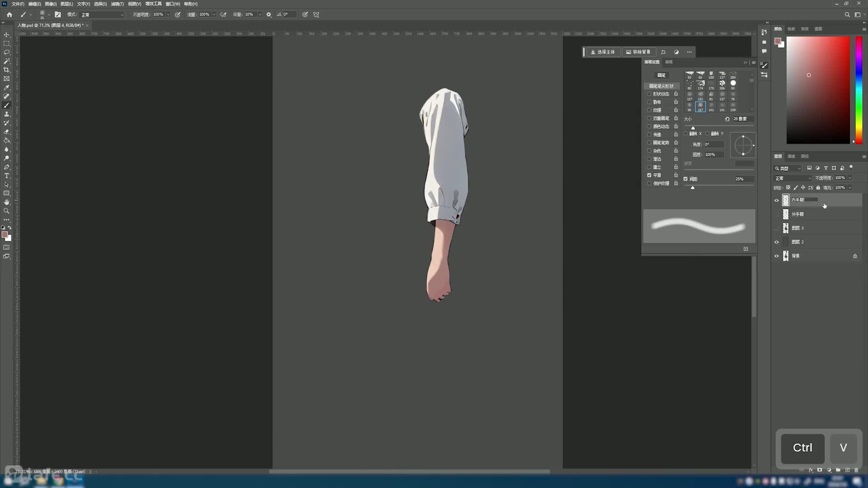Open the search icon in options bar
The width and height of the screenshot is (868, 488).
click(x=847, y=14)
